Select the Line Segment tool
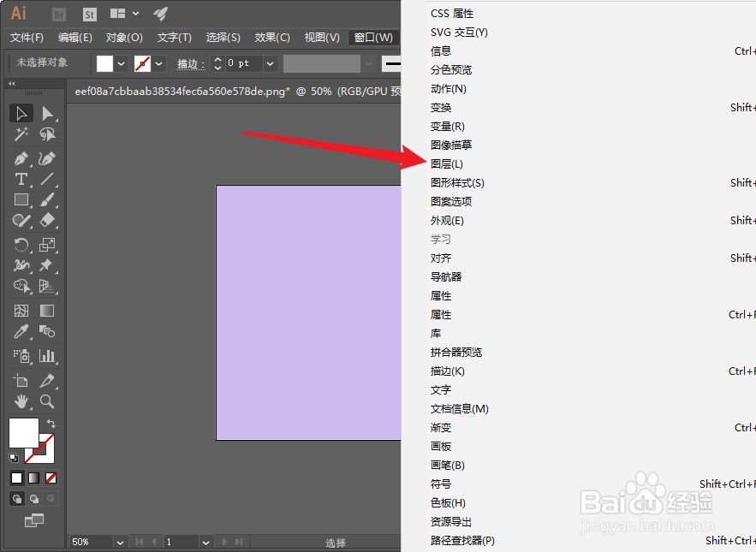756x552 pixels. [x=47, y=180]
